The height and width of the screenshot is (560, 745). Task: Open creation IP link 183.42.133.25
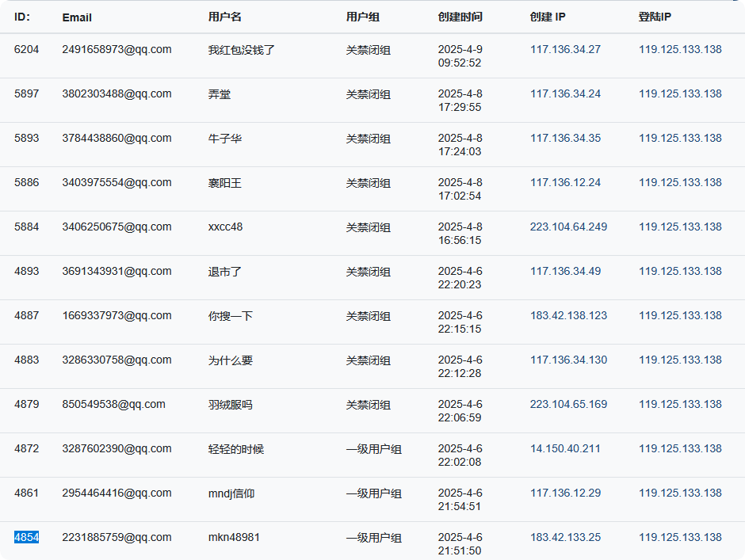click(x=565, y=537)
